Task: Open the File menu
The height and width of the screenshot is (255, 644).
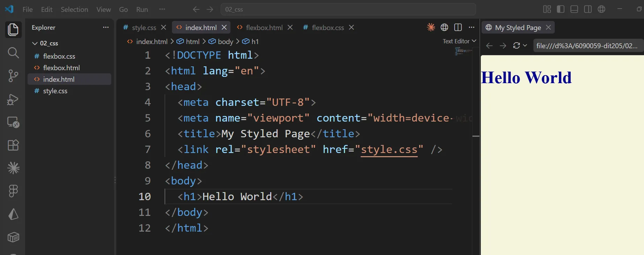Action: [x=28, y=9]
